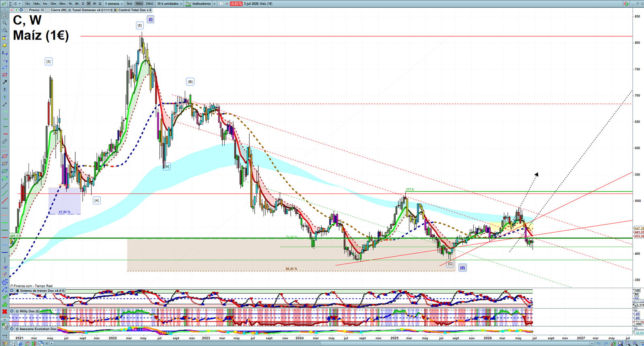The width and height of the screenshot is (644, 346).
Task: Open the three-dots options menu
Action: [5, 336]
